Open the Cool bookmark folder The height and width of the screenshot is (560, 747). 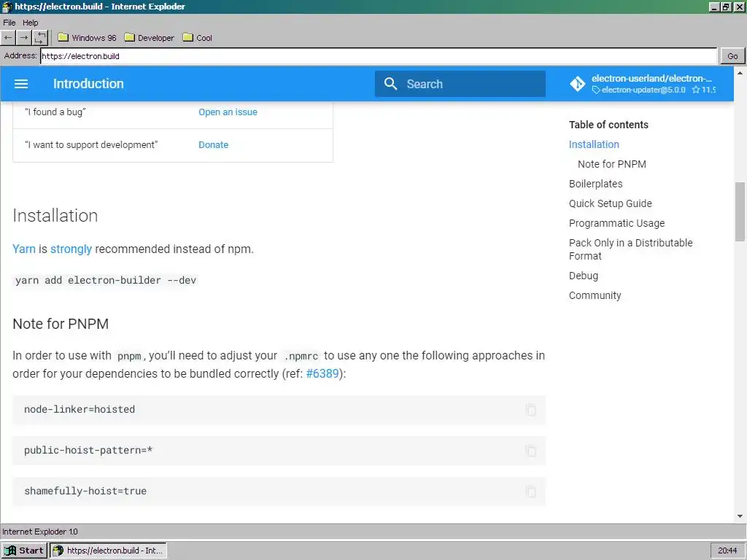click(x=197, y=38)
